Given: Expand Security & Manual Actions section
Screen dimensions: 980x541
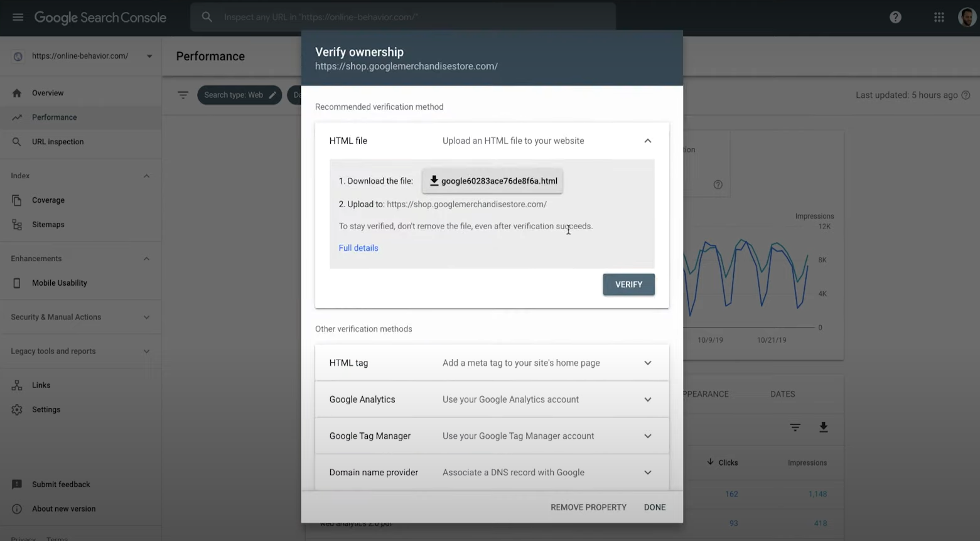Looking at the screenshot, I should point(146,317).
